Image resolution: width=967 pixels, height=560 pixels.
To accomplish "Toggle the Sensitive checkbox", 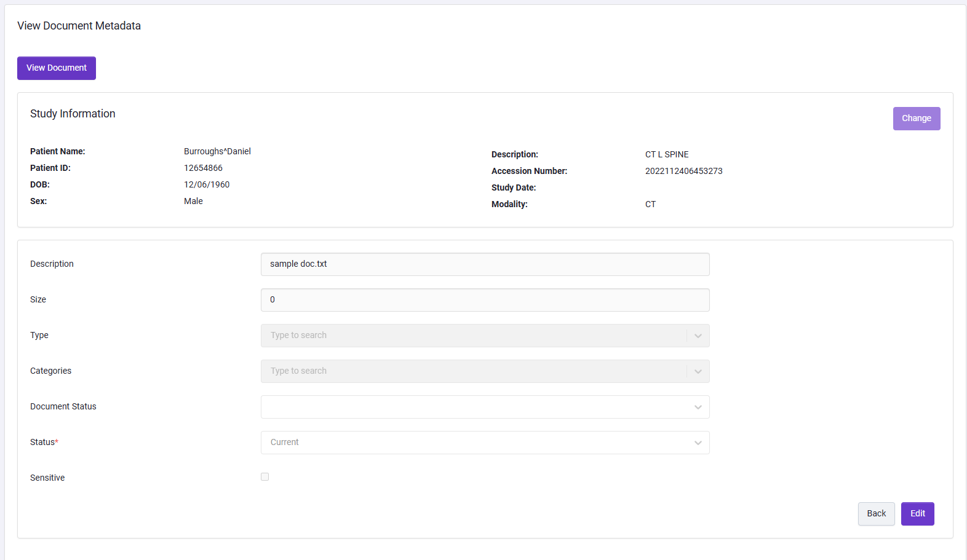I will pyautogui.click(x=265, y=477).
